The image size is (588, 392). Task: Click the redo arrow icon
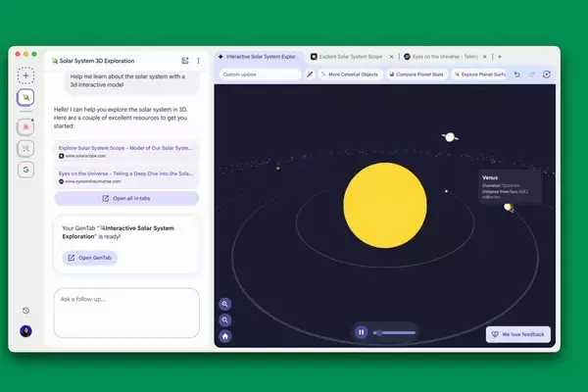coord(532,74)
